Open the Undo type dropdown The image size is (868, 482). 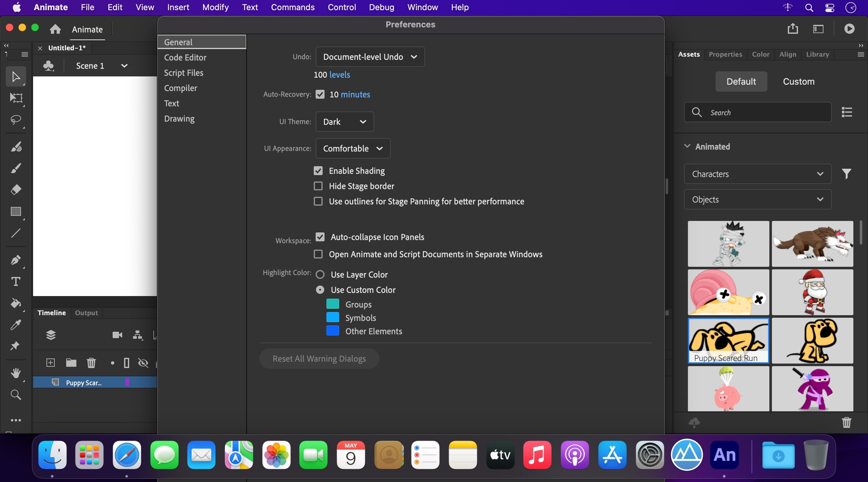(x=370, y=57)
